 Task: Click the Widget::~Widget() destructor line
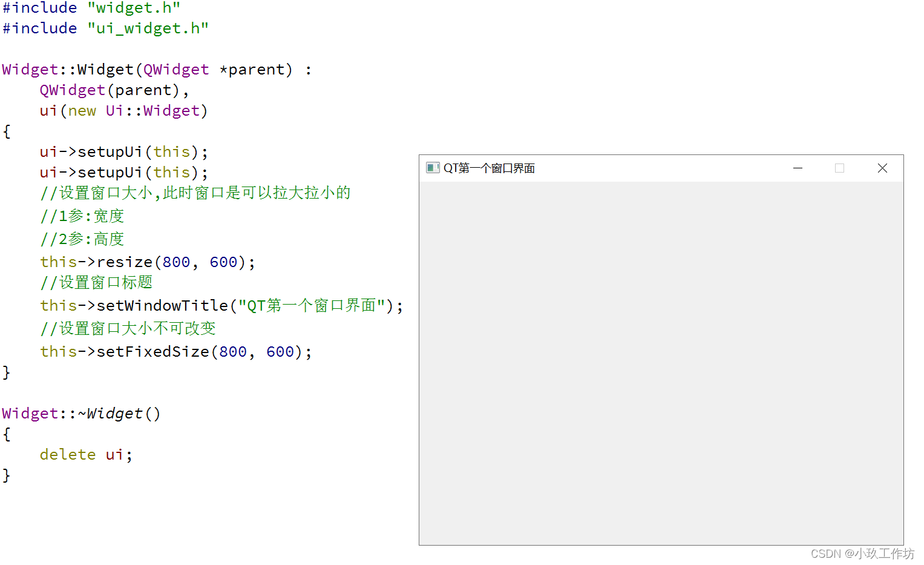81,414
